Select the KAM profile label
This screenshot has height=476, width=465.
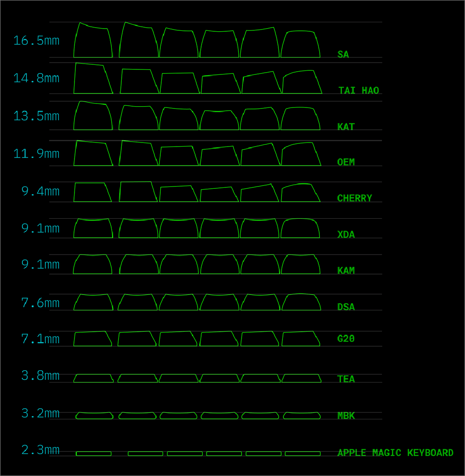[x=346, y=270]
